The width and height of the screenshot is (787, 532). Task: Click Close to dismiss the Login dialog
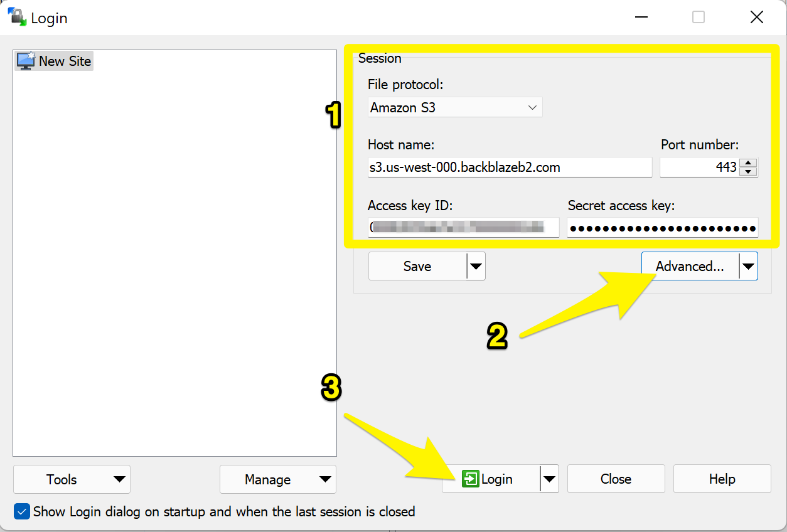[616, 479]
